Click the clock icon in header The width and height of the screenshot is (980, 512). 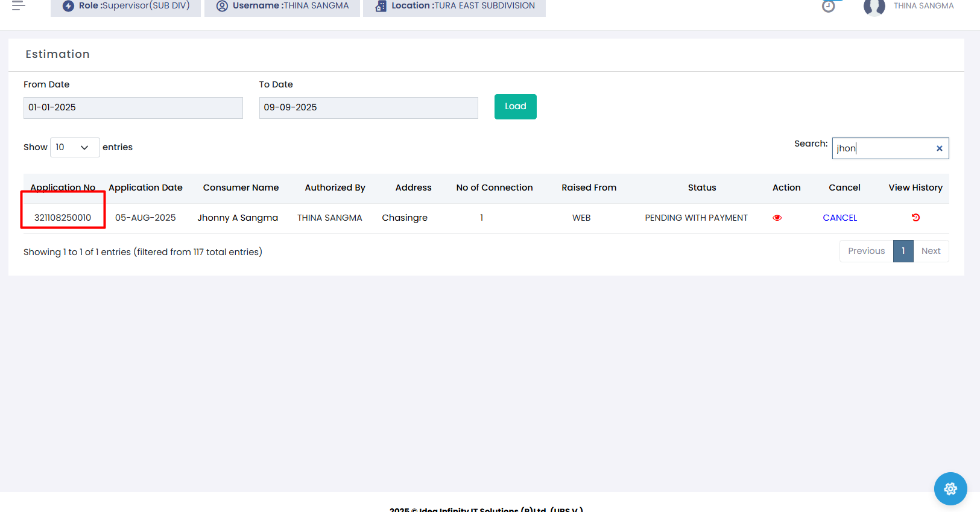(x=829, y=7)
